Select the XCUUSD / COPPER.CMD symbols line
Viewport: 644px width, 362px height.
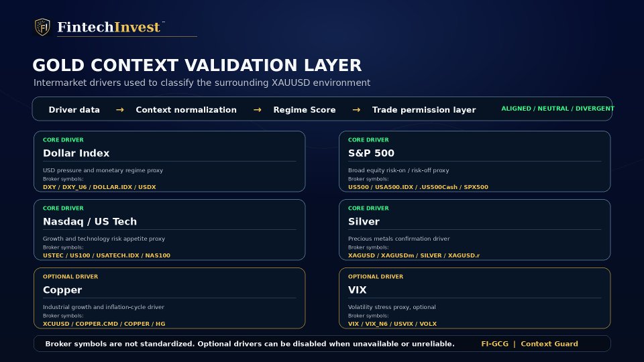[x=104, y=323]
